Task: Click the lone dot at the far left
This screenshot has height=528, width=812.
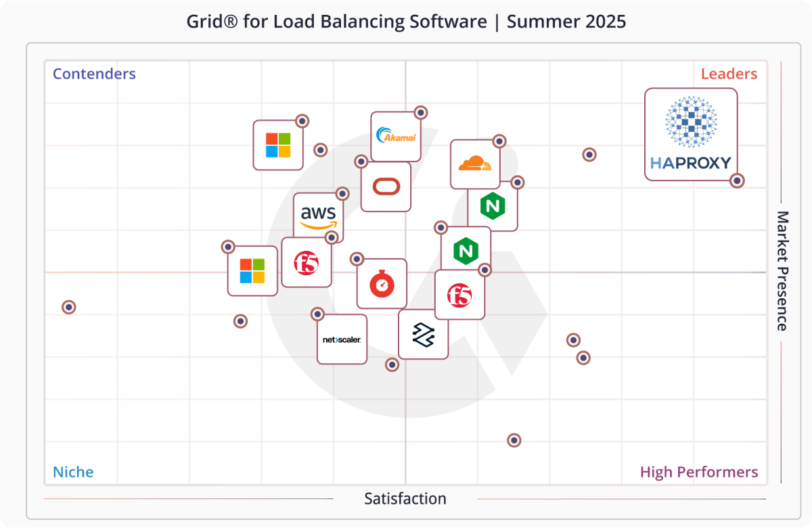Action: click(x=68, y=307)
